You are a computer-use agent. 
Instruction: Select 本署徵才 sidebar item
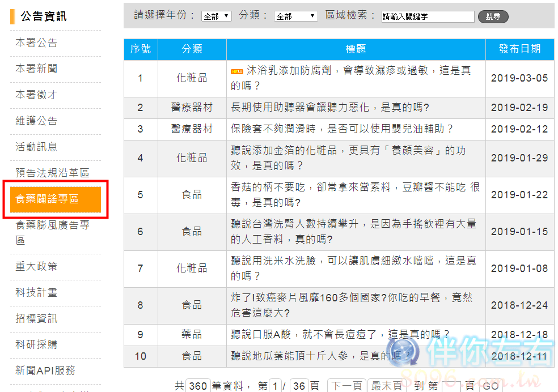tap(36, 95)
